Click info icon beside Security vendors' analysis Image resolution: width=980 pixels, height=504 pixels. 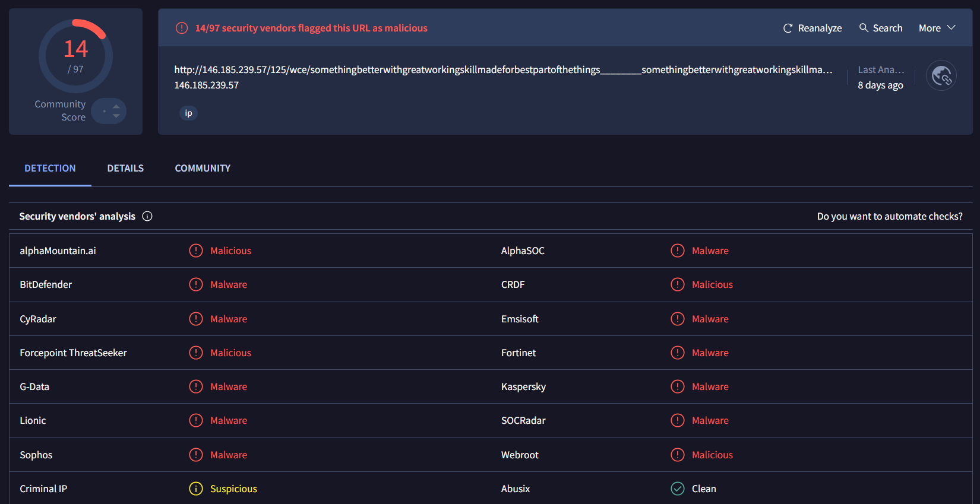pyautogui.click(x=147, y=217)
